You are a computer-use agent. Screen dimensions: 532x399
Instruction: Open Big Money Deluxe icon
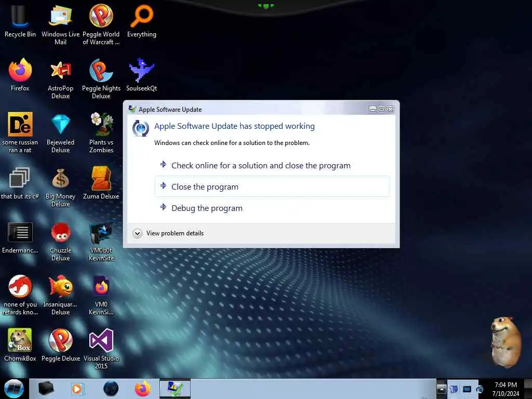[x=60, y=187]
